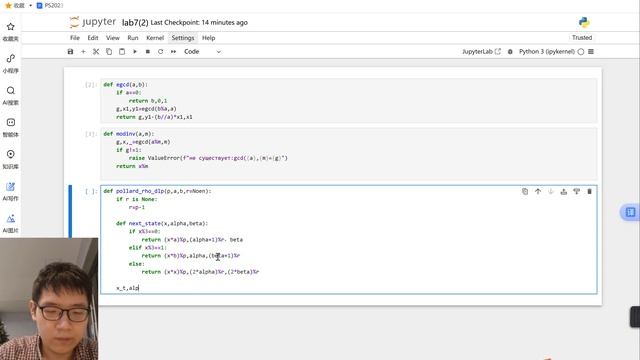
Task: Cut the selected cell with the scissors icon
Action: (96, 51)
